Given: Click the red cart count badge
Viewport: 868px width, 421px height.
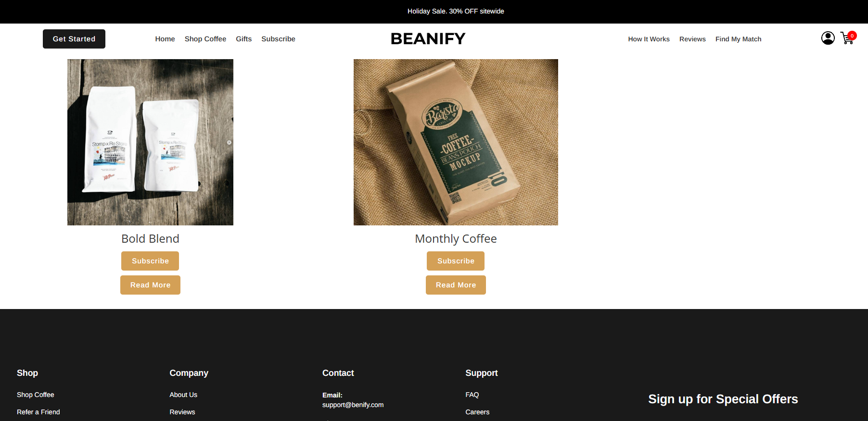Looking at the screenshot, I should (852, 36).
